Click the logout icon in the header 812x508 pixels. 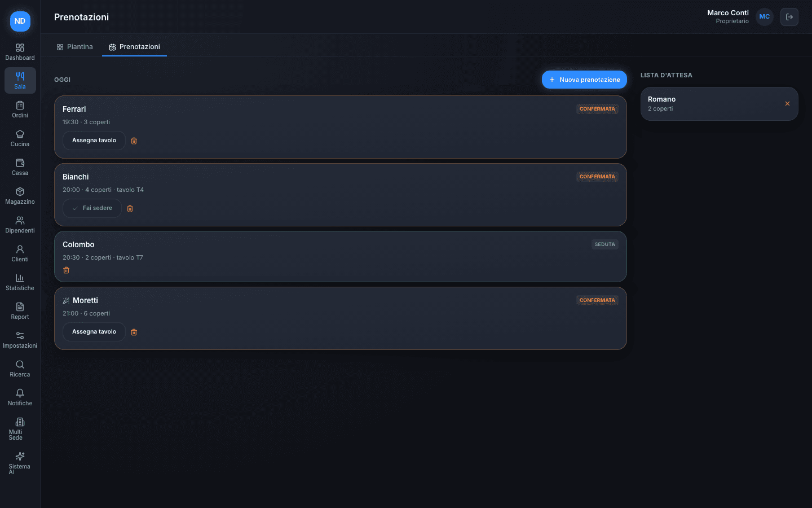[x=789, y=17]
